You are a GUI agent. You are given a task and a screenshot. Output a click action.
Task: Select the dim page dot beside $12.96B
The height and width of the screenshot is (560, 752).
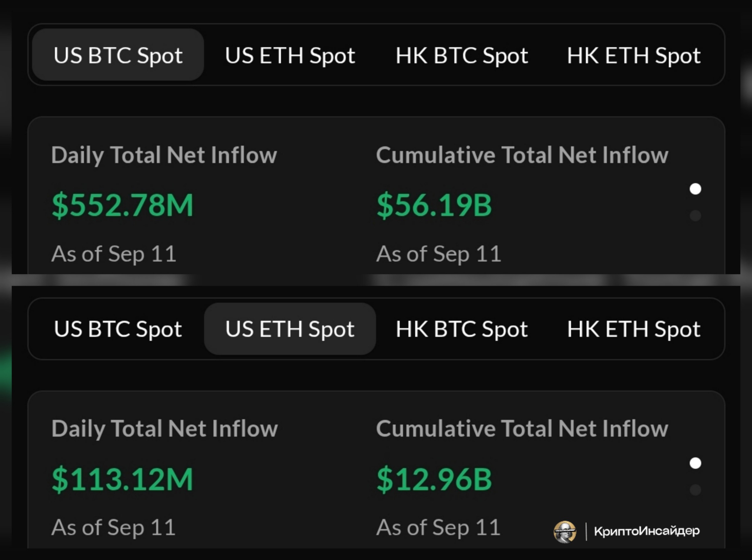[x=695, y=490]
